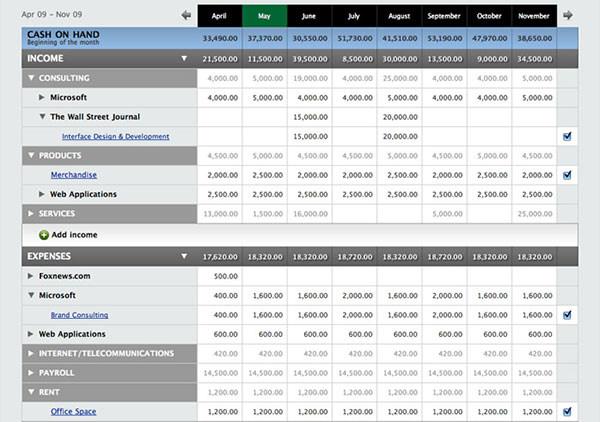Uncheck the Merchandise row checkbox
The image size is (600, 422).
[x=567, y=175]
